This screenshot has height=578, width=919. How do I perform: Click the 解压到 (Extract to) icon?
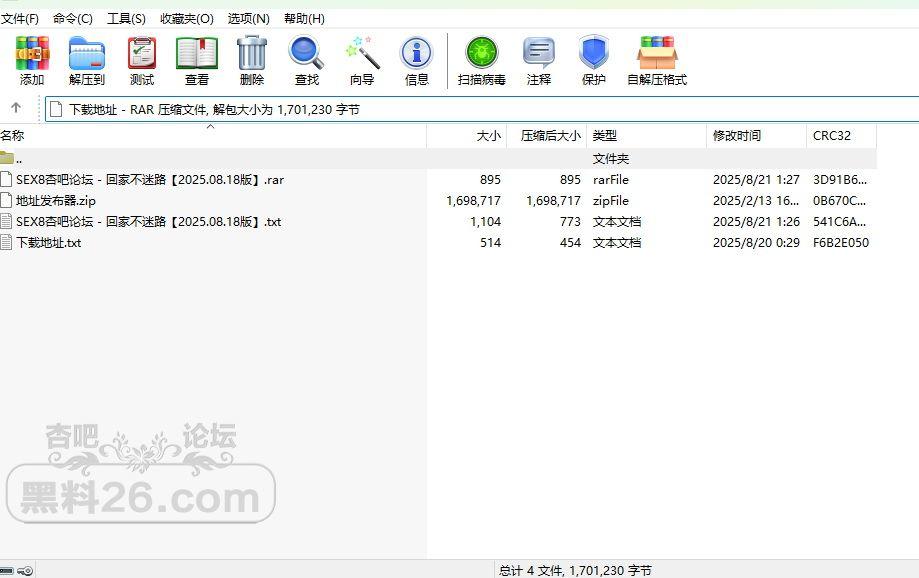click(x=87, y=53)
